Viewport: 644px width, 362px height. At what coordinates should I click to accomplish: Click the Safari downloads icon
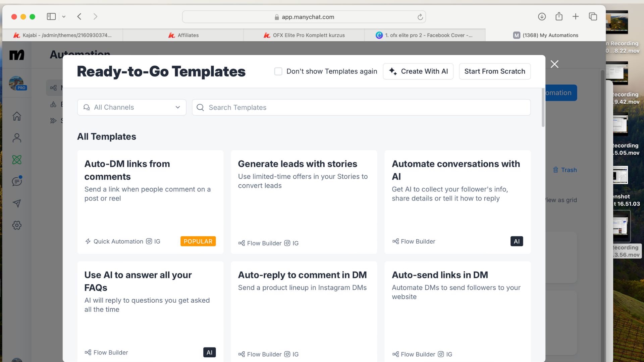(542, 16)
